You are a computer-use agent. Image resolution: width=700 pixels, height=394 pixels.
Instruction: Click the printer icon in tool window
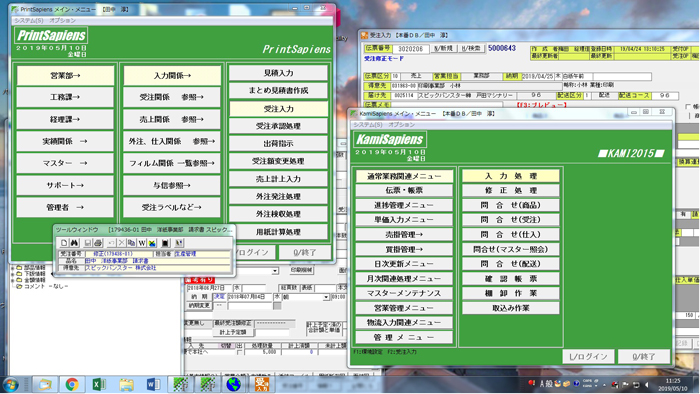click(x=98, y=243)
